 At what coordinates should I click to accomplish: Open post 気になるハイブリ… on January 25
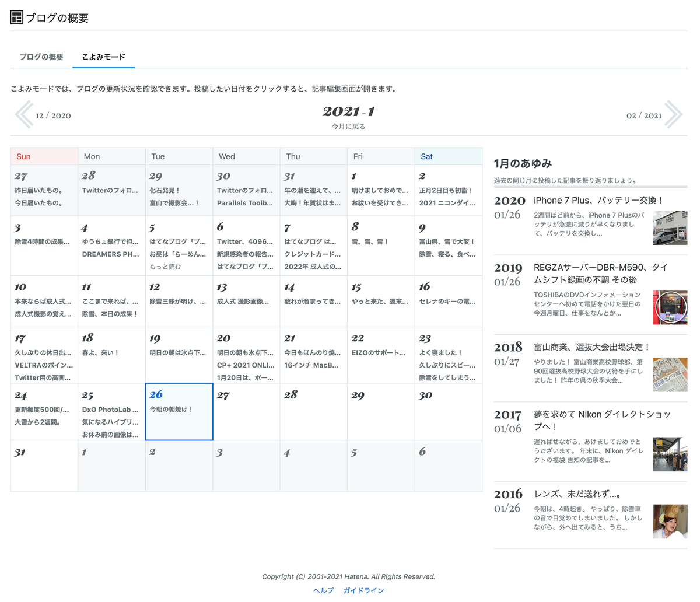(110, 422)
